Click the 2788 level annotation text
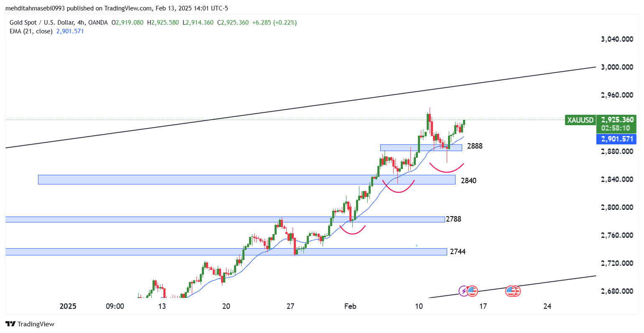The height and width of the screenshot is (333, 644). click(x=453, y=219)
